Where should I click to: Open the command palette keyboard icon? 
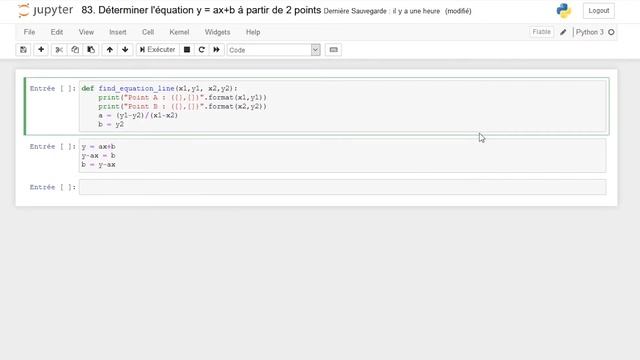click(x=333, y=50)
